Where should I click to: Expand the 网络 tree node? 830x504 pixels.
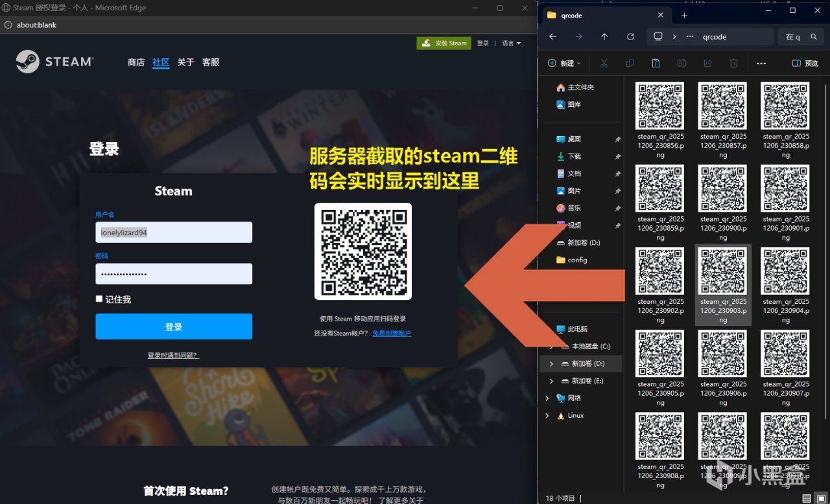[x=547, y=398]
